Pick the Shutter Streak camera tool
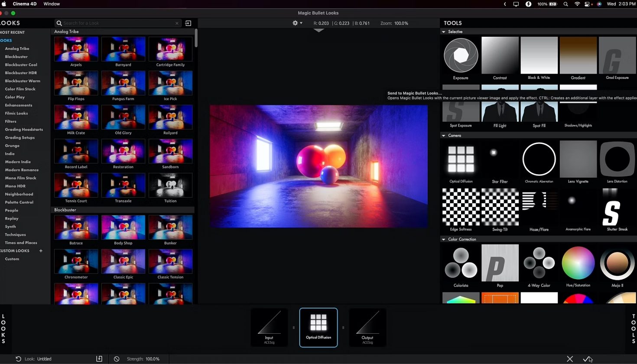 (617, 207)
